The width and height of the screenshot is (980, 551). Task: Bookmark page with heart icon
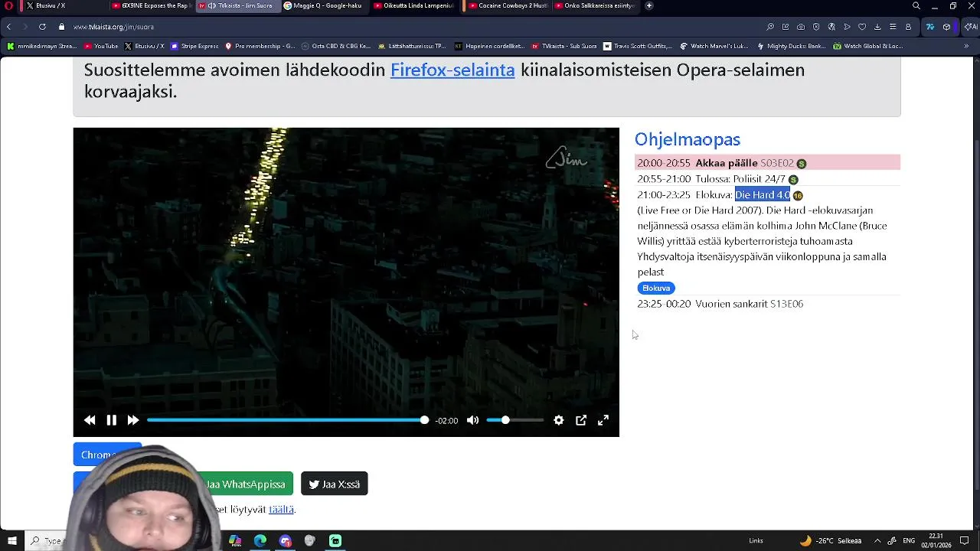click(862, 27)
